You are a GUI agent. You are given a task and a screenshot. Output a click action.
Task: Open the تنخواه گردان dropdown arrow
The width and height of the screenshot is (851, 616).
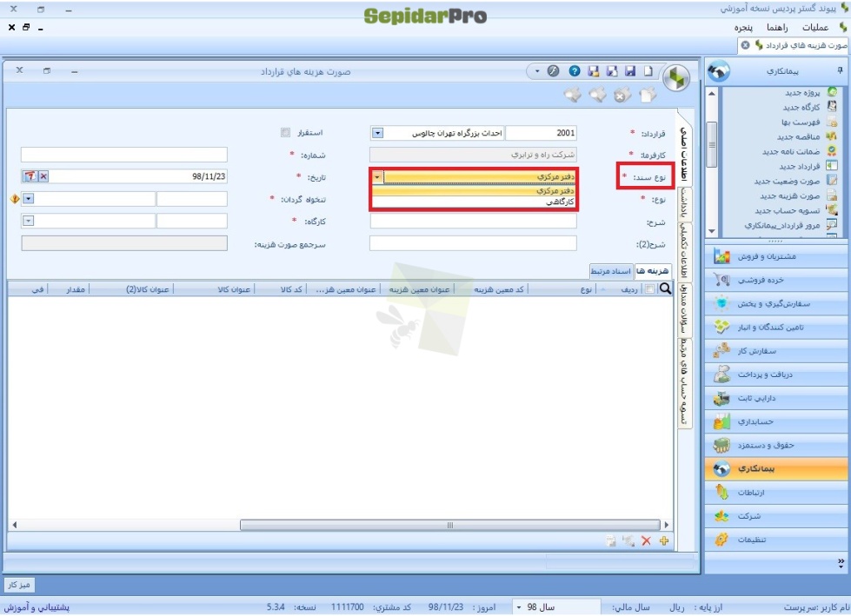point(28,199)
